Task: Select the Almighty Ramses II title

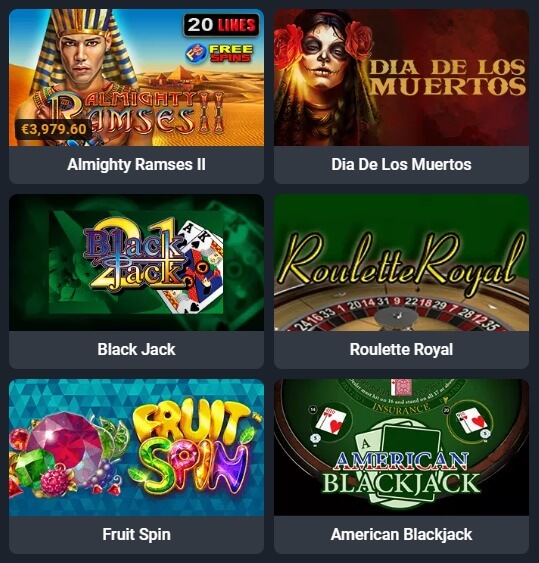Action: [x=136, y=164]
